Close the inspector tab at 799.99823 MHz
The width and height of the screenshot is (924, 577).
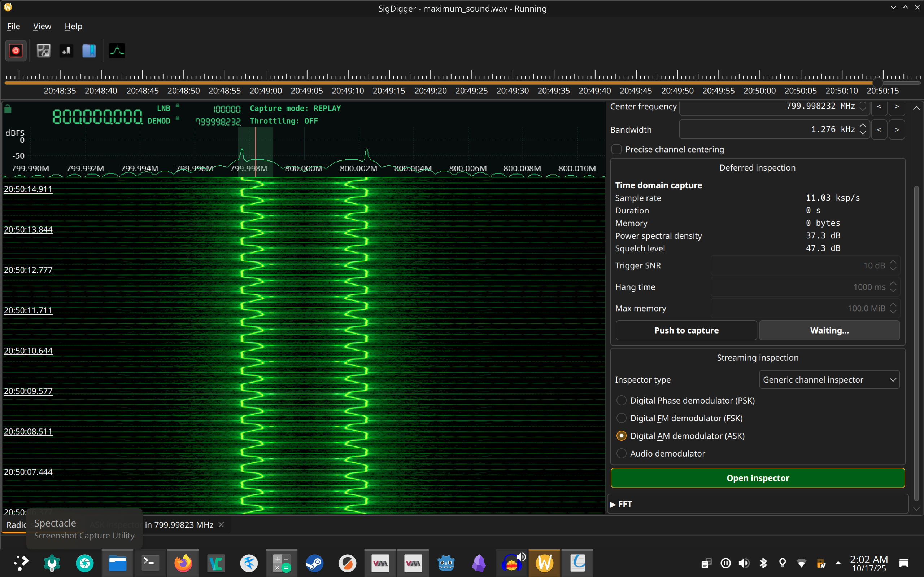point(221,525)
